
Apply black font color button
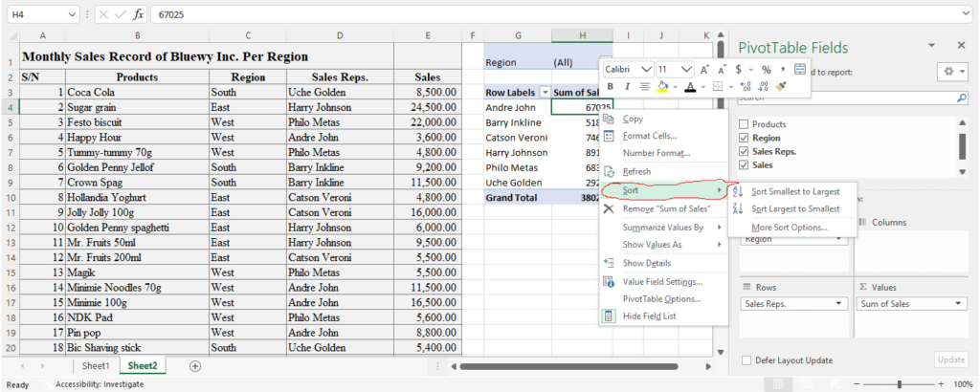click(x=690, y=86)
